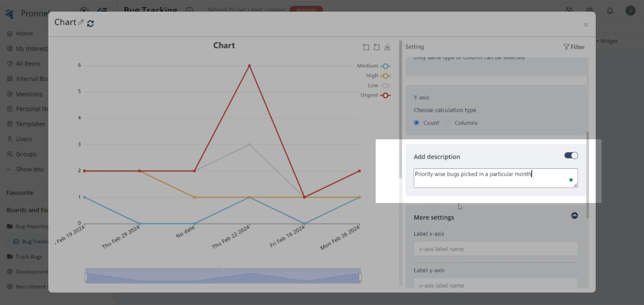The width and height of the screenshot is (644, 305).
Task: Download chart as image
Action: click(x=387, y=47)
